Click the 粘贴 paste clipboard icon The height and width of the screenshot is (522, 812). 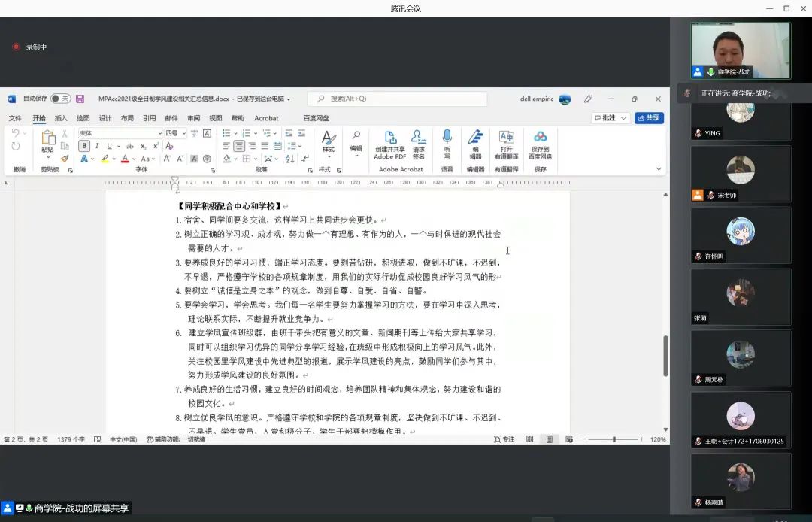[47, 138]
